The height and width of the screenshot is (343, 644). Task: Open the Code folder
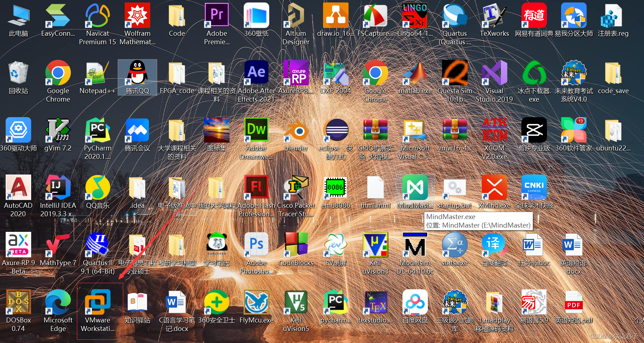[177, 15]
